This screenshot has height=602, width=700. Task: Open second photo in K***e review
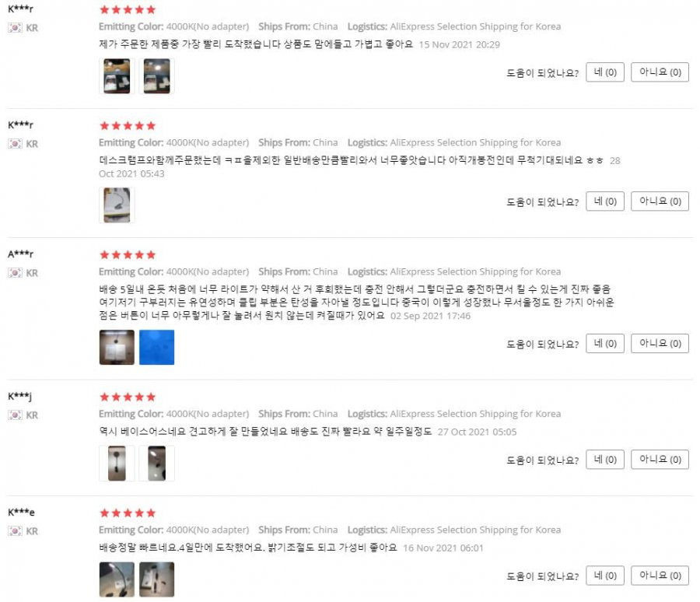[x=156, y=579]
